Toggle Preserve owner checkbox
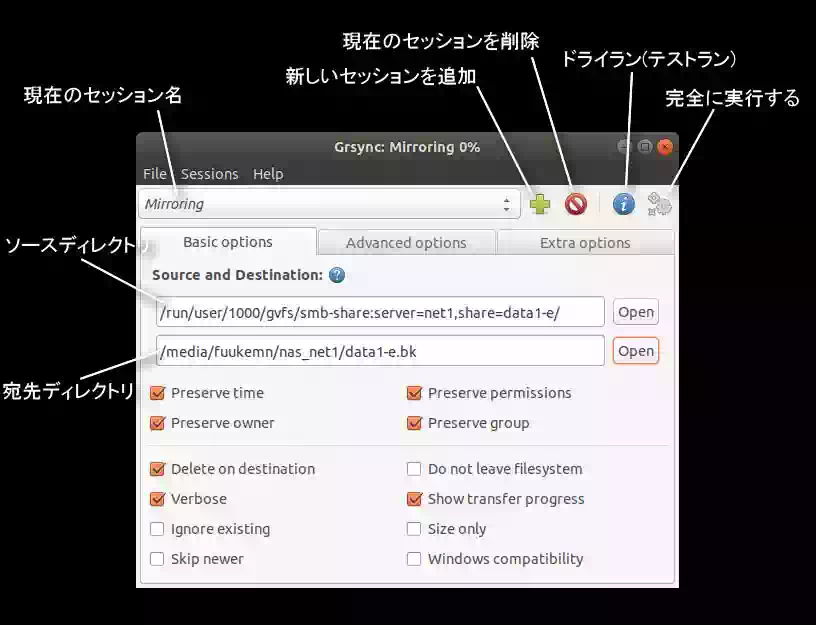 pyautogui.click(x=157, y=423)
